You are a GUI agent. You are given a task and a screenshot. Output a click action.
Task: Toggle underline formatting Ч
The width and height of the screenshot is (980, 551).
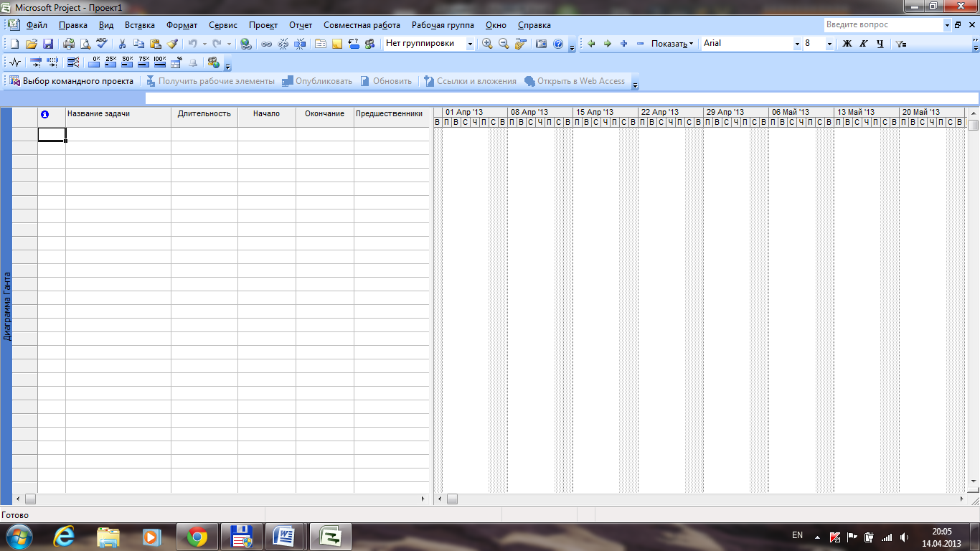[880, 44]
